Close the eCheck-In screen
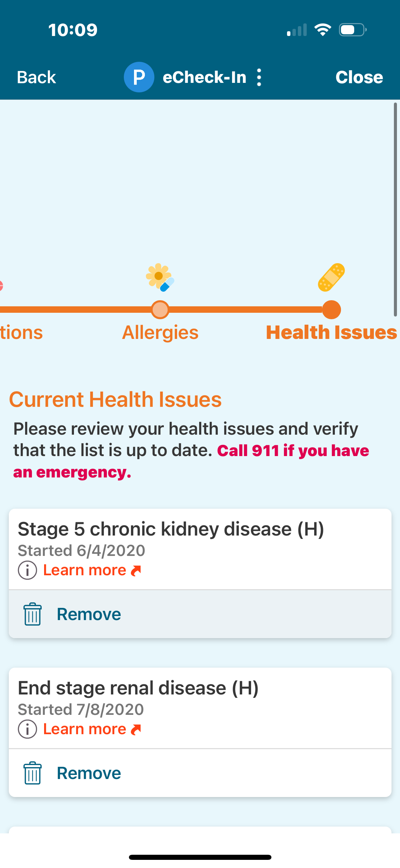400x868 pixels. tap(359, 77)
